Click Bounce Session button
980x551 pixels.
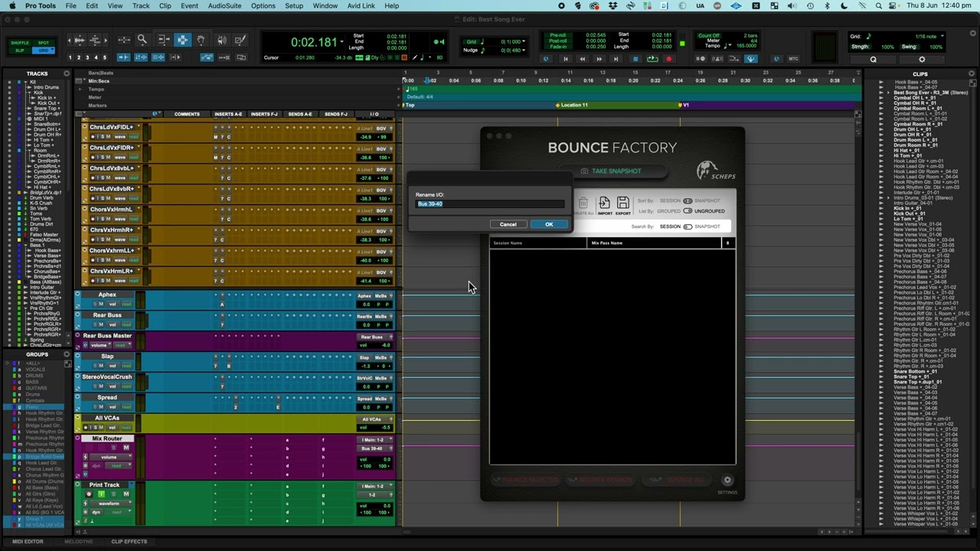(601, 480)
